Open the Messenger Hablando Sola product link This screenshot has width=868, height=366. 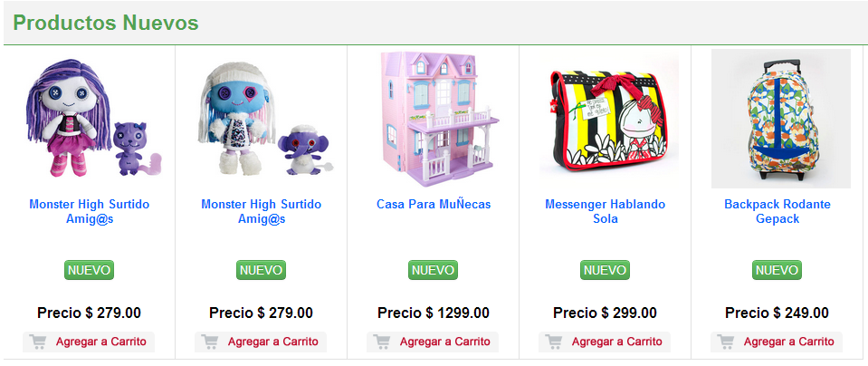(x=605, y=211)
